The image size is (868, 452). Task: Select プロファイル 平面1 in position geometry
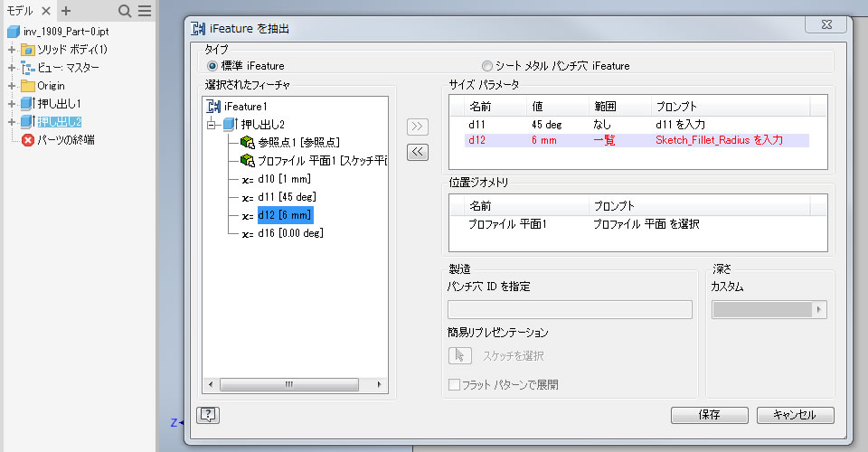(507, 224)
